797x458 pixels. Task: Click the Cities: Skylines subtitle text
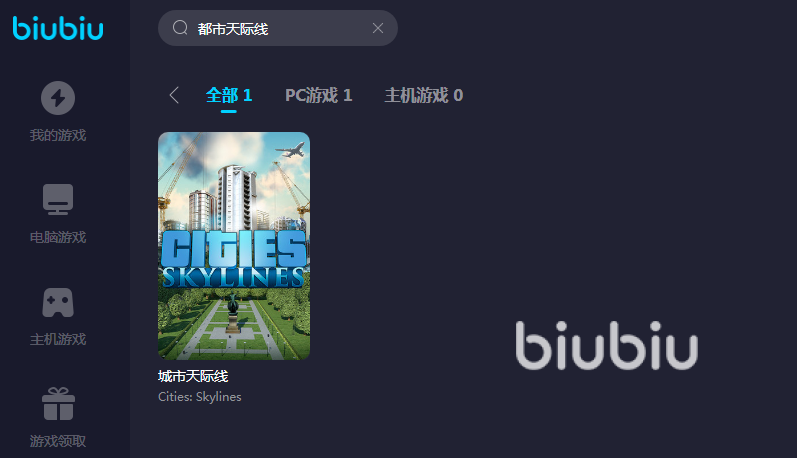[x=200, y=396]
